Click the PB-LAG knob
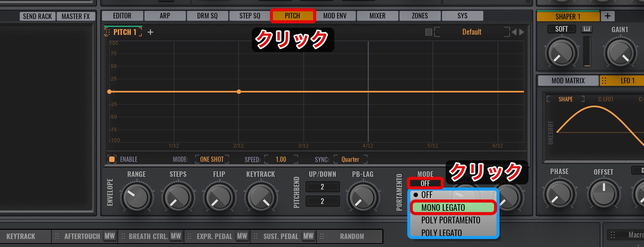This screenshot has height=247, width=644. coord(363,197)
